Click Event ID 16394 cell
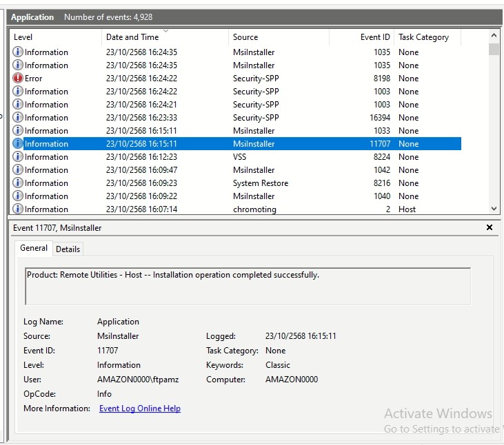504x445 pixels. pos(380,118)
